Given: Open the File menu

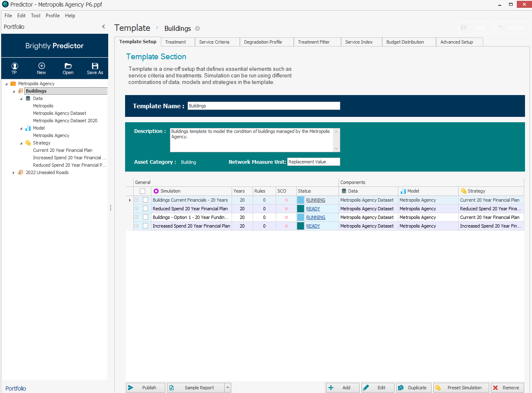Looking at the screenshot, I should 8,16.
